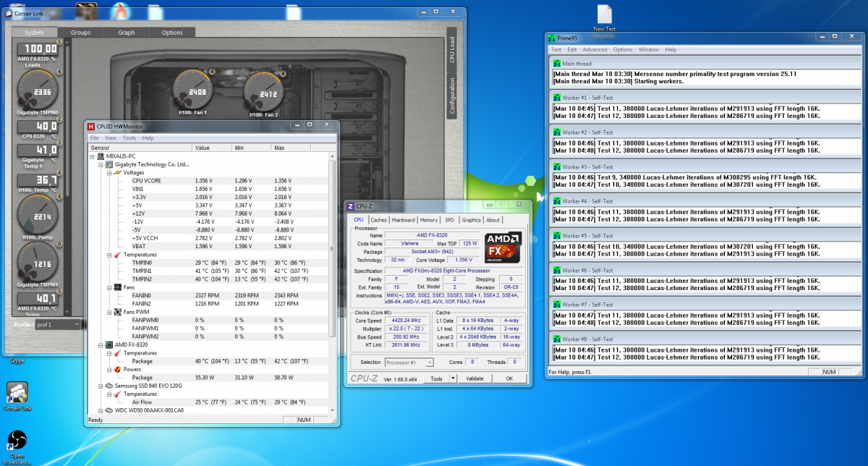The width and height of the screenshot is (868, 466).
Task: Collapse the Voltages tree node
Action: pyautogui.click(x=109, y=173)
